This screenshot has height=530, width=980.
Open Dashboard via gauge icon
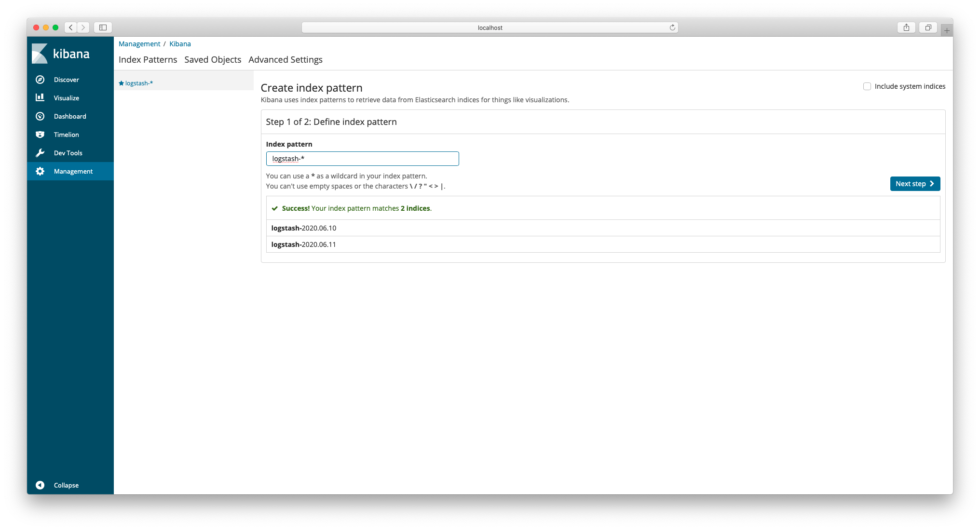(x=40, y=116)
